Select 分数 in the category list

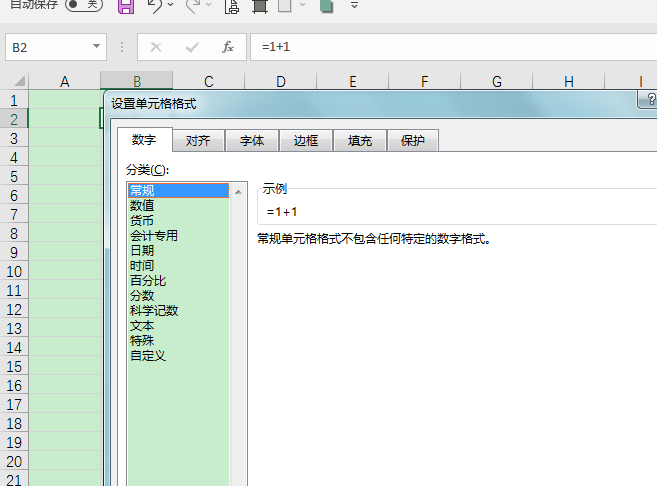coord(178,296)
